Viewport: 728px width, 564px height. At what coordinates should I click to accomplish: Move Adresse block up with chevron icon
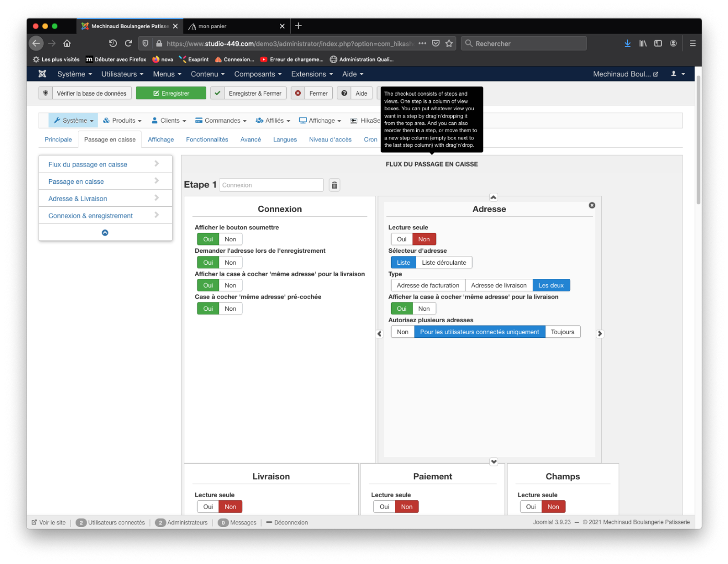coord(493,197)
